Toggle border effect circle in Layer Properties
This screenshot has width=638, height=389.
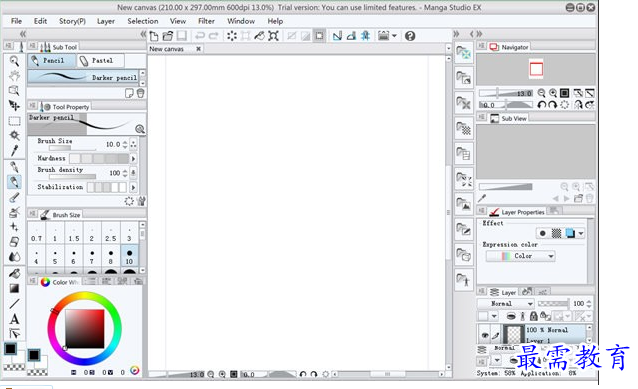coord(542,233)
